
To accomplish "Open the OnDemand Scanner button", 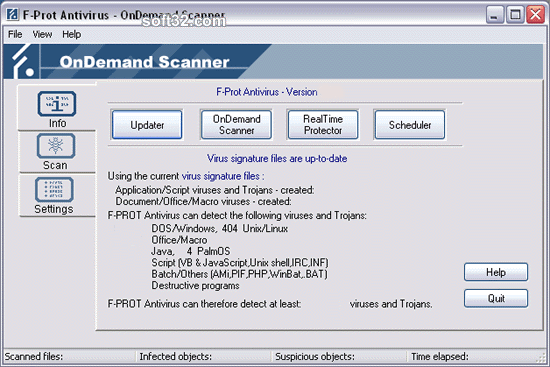I will click(236, 125).
